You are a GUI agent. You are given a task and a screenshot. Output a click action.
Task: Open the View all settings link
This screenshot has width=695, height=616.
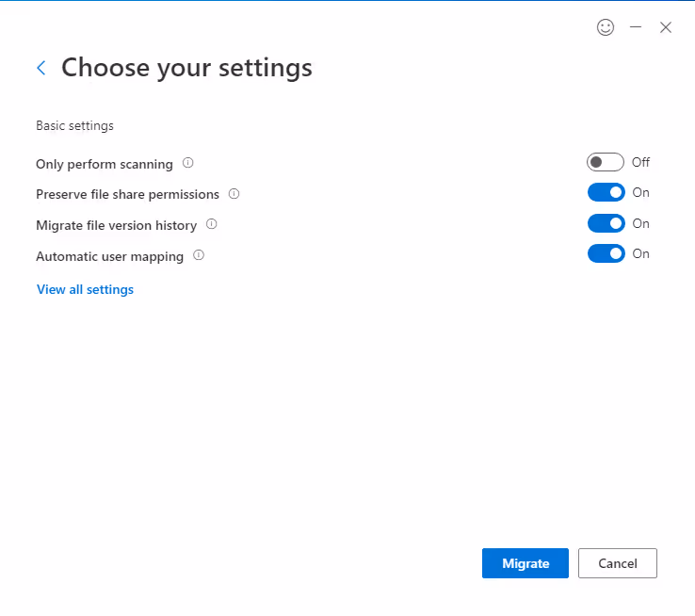[x=85, y=289]
